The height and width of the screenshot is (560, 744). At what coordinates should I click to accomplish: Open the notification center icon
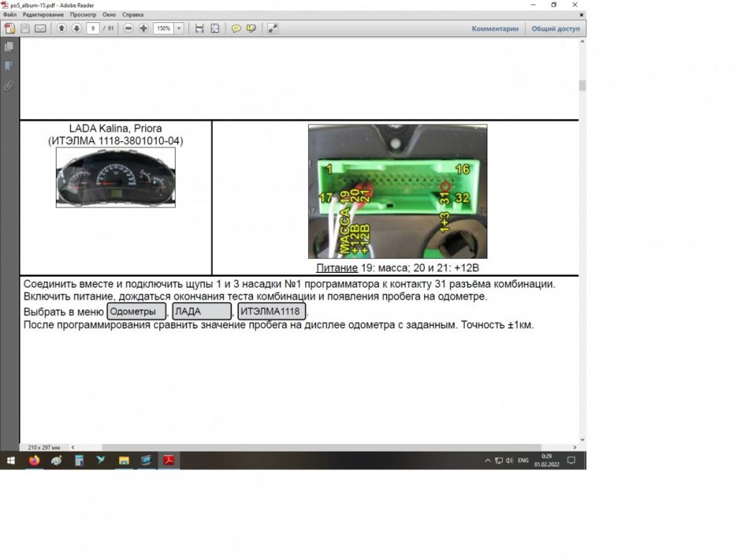(x=571, y=460)
